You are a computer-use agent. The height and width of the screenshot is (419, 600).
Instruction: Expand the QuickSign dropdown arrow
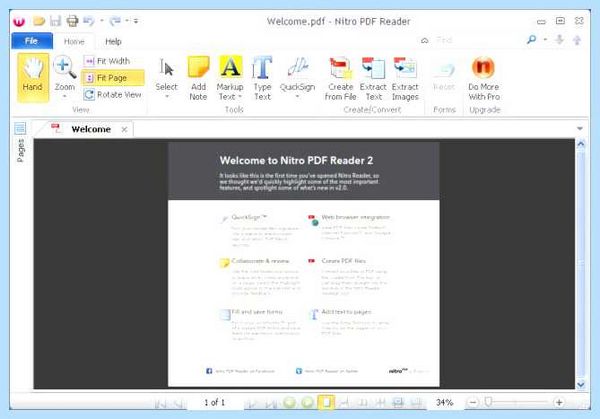point(297,96)
